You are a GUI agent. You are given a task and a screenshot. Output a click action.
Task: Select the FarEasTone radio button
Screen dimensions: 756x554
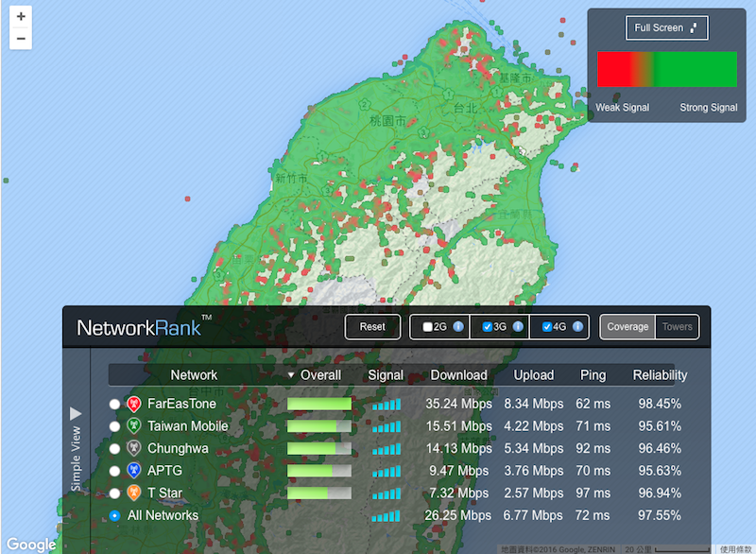click(114, 404)
